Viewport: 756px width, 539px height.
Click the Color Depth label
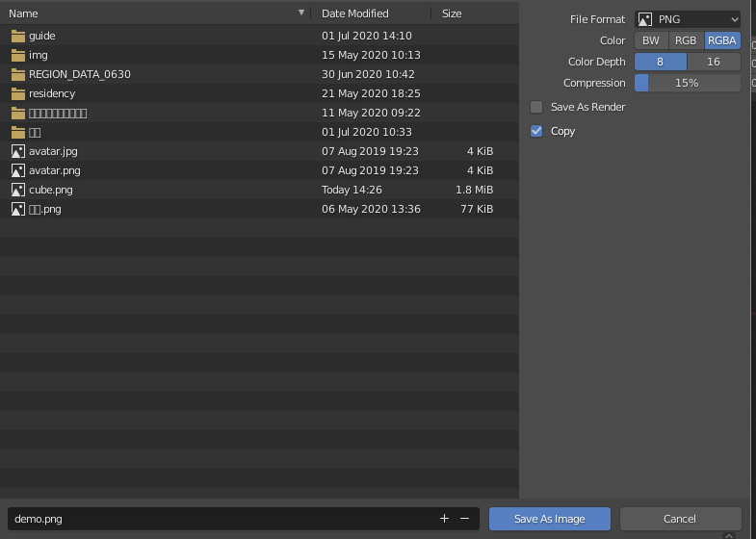click(x=596, y=62)
